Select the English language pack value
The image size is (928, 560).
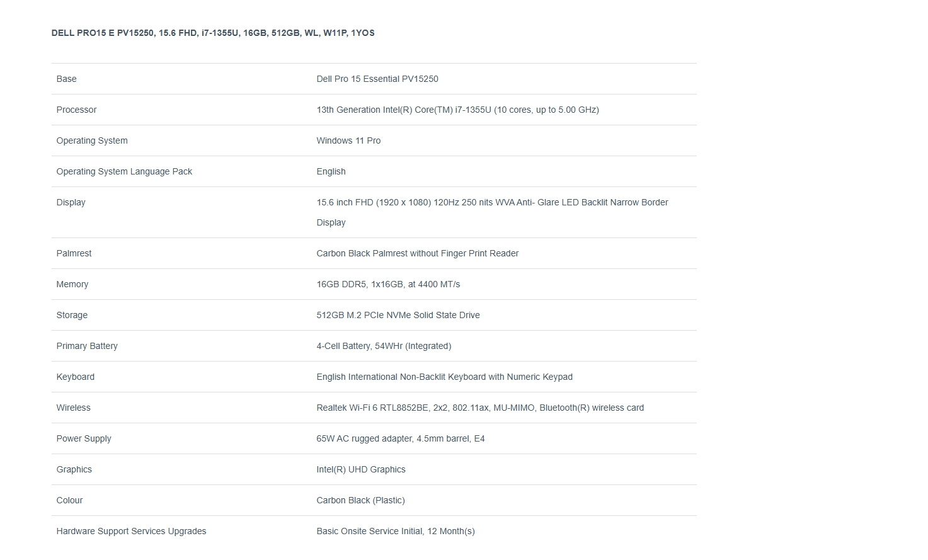(331, 171)
